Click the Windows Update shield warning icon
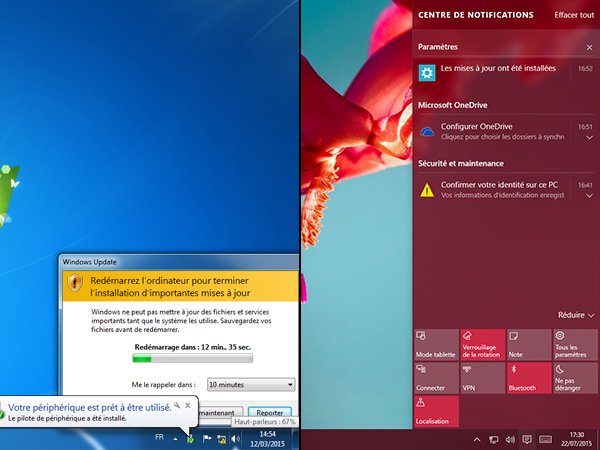 (x=75, y=283)
